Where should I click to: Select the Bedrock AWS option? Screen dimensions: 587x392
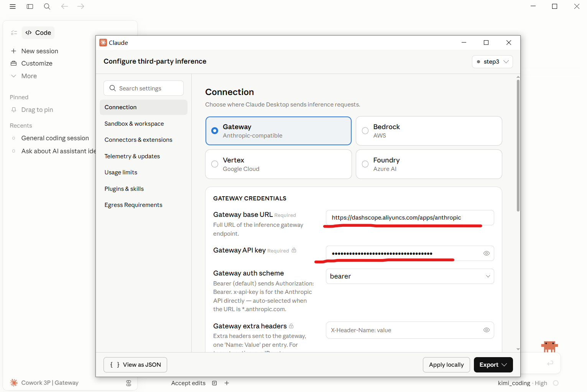429,131
